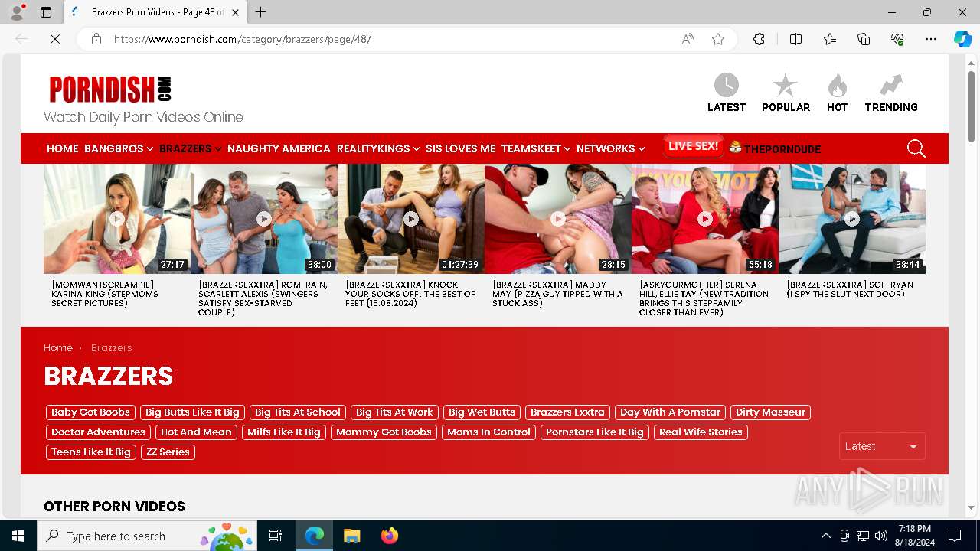This screenshot has height=551, width=980.
Task: Open the Popular star icon
Action: tap(786, 85)
